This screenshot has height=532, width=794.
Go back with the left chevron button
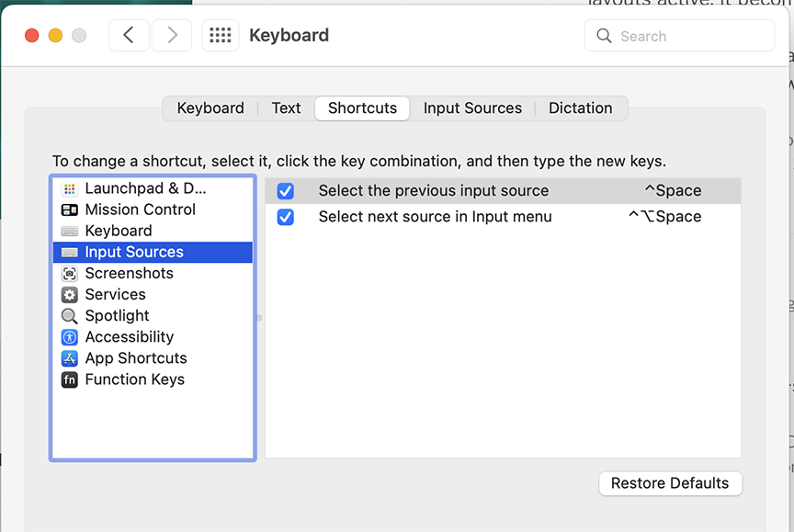pyautogui.click(x=129, y=36)
